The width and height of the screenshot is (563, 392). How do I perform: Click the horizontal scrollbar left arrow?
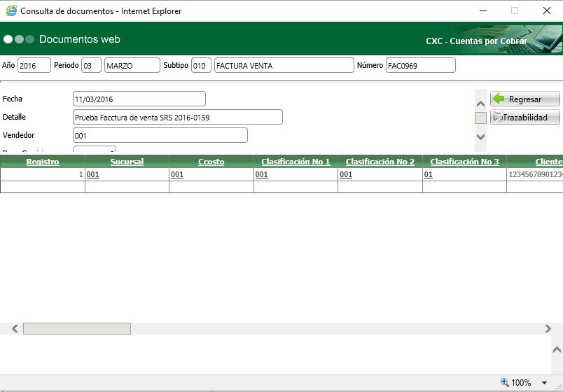[x=14, y=328]
